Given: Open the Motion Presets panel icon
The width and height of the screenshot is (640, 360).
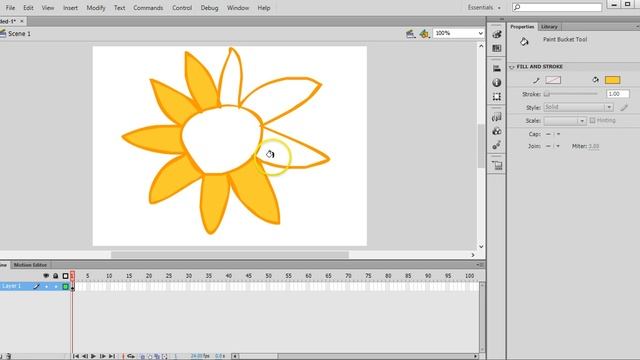Looking at the screenshot, I should 497,145.
